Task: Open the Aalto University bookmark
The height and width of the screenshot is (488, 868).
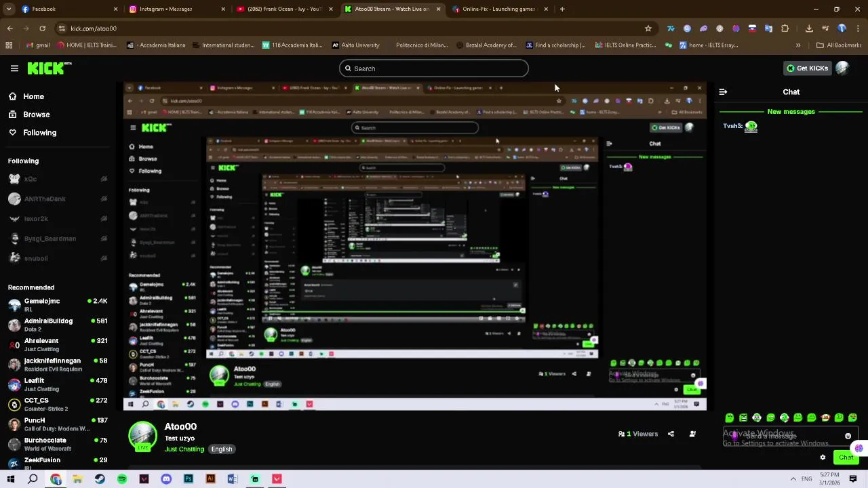Action: tap(355, 45)
